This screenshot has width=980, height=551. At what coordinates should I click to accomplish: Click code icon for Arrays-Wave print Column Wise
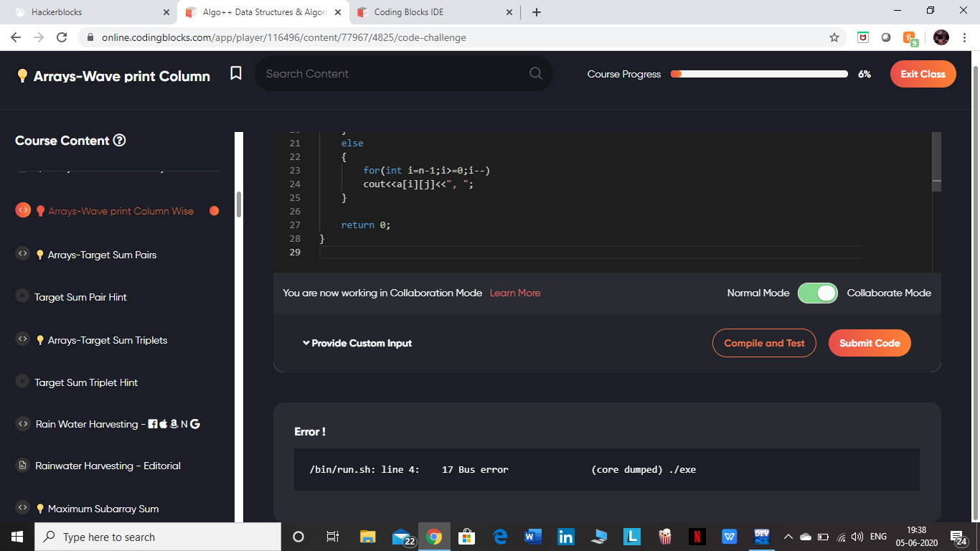pos(23,210)
